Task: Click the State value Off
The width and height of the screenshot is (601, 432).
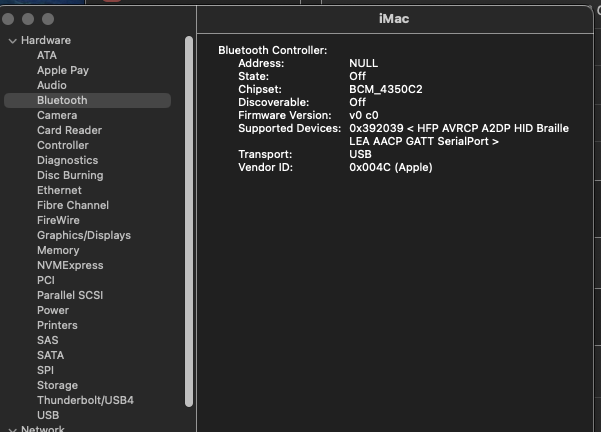Action: click(357, 76)
